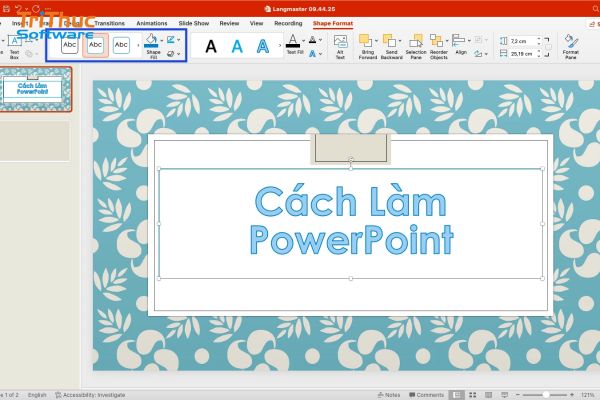Switch to the Animations tab
The height and width of the screenshot is (400, 600).
click(152, 23)
